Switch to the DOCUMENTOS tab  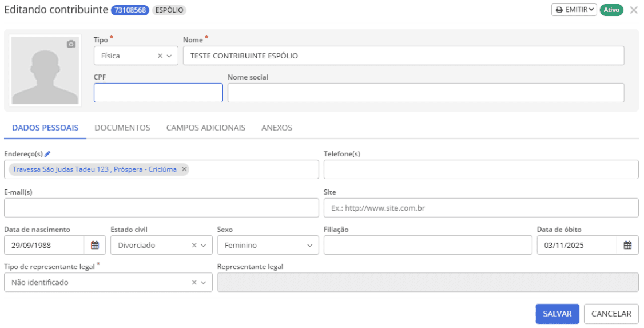[122, 128]
